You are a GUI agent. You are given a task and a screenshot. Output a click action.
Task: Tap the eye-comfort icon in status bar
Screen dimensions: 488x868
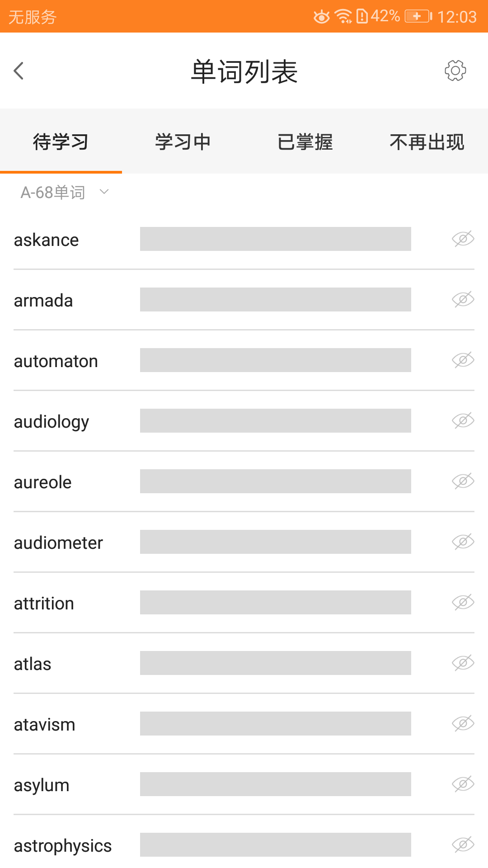tap(322, 17)
